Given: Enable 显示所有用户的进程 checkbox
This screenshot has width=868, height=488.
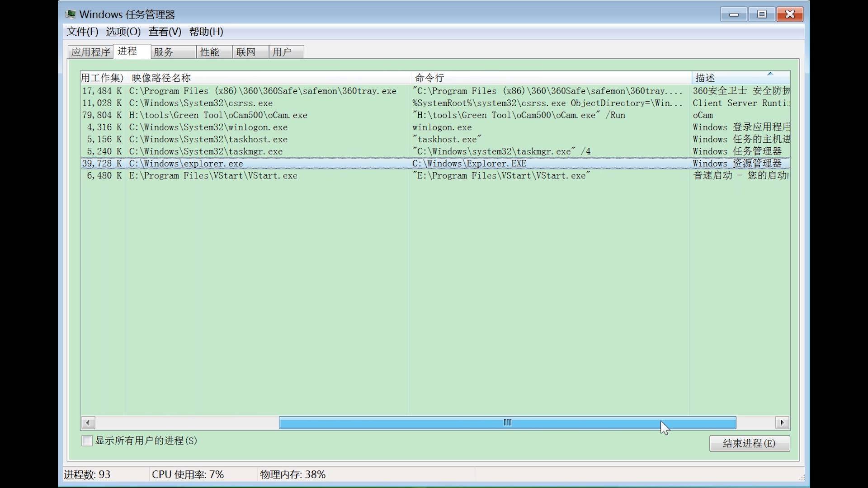Looking at the screenshot, I should click(87, 441).
